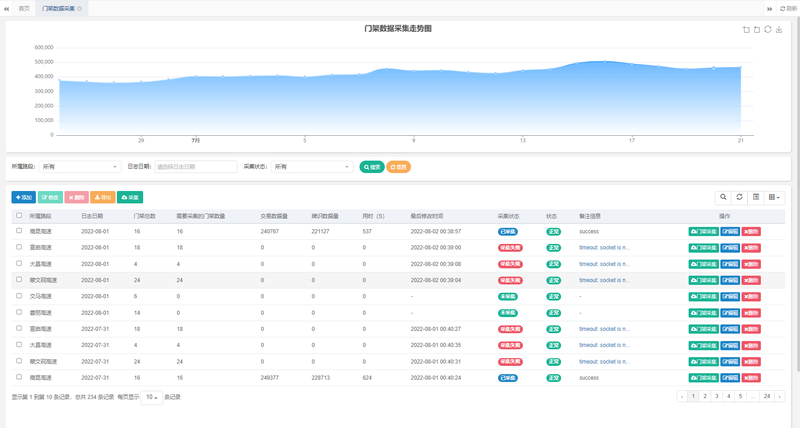Click red delete button in row with 14 gantries

751,313
